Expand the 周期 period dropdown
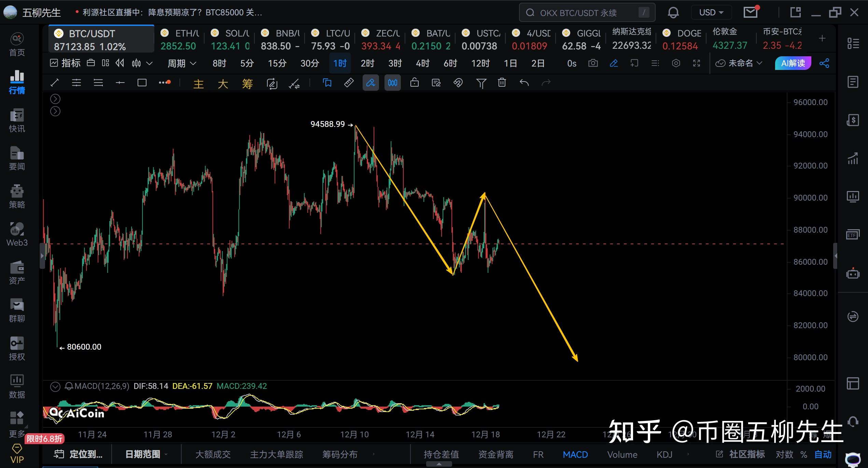This screenshot has height=468, width=868. tap(182, 63)
